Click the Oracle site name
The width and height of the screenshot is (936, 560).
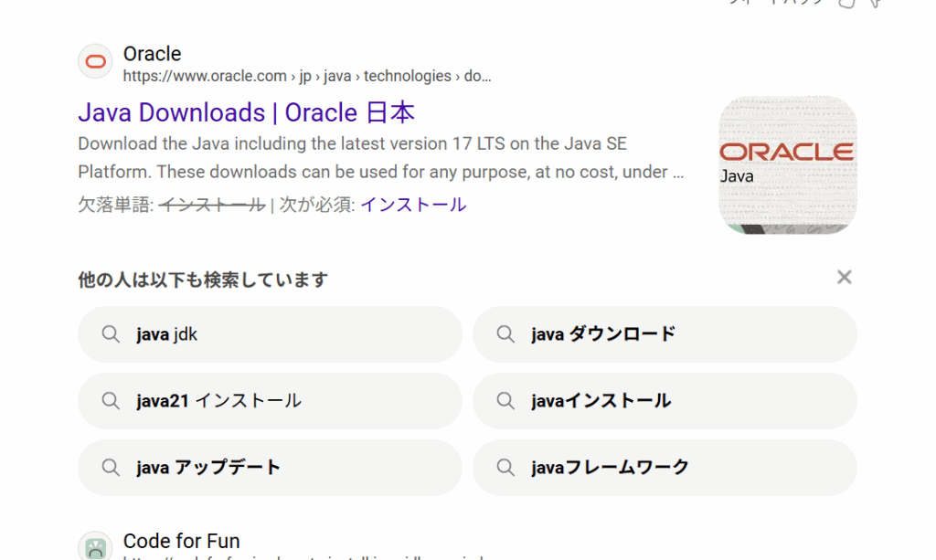point(152,54)
